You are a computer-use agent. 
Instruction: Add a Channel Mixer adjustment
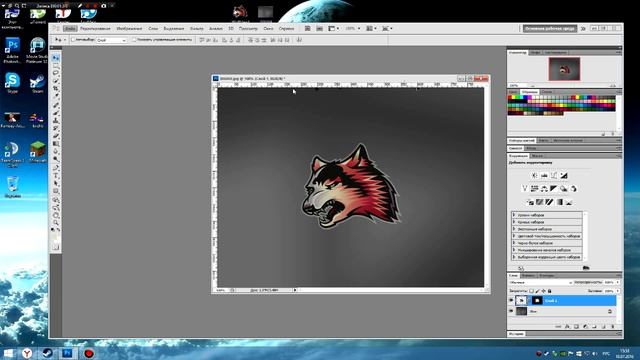coord(573,189)
